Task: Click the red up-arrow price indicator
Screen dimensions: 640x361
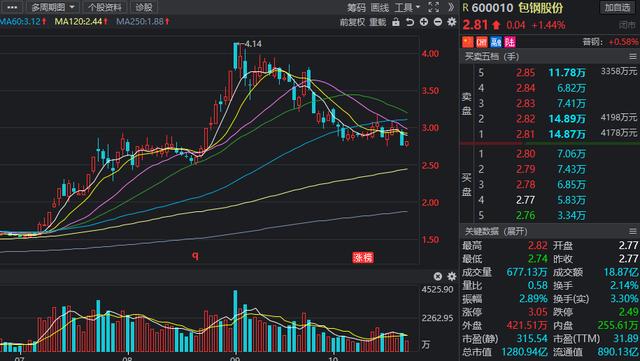Action: tap(496, 25)
